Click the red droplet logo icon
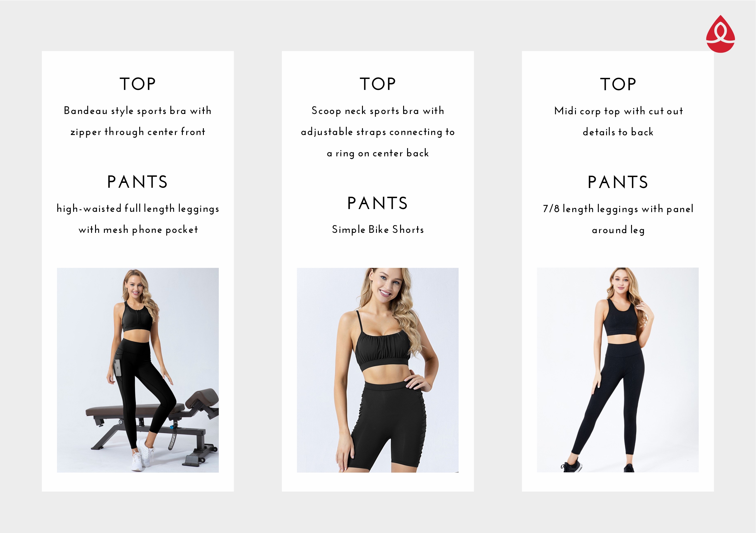756x533 pixels. point(720,34)
